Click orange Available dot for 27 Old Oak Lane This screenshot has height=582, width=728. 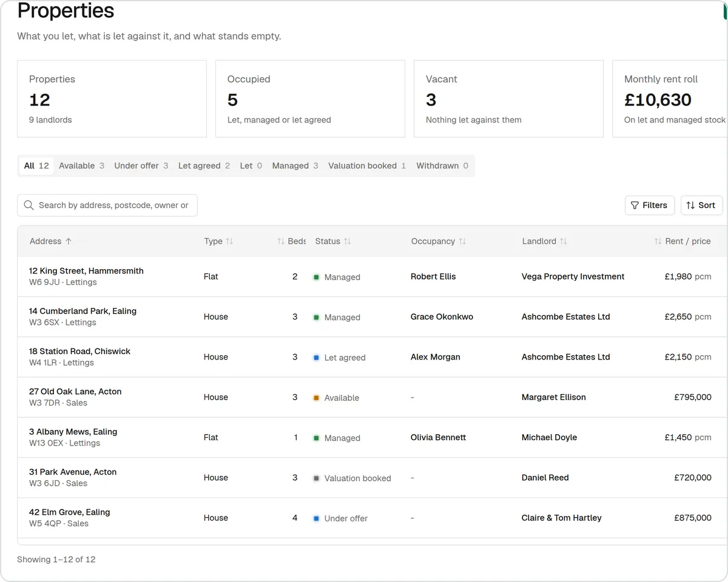click(x=316, y=398)
